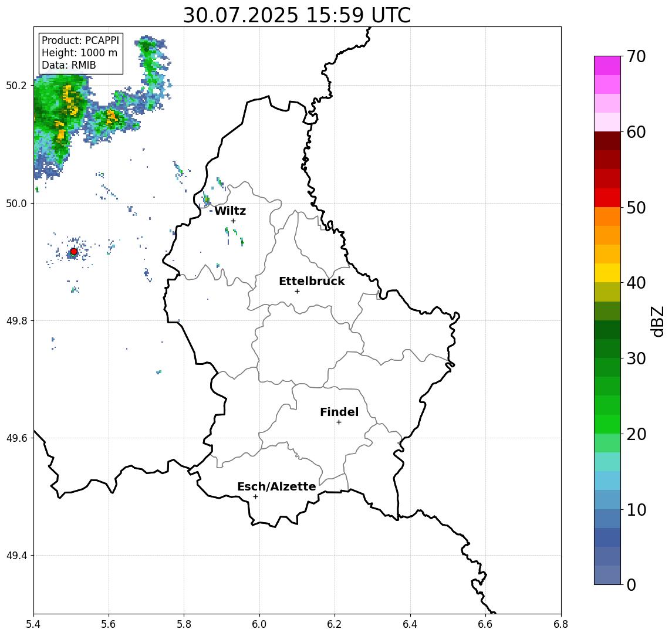Viewport: 672px width, 636px height.
Task: Click the 30 colorbar tick label
Action: point(636,358)
